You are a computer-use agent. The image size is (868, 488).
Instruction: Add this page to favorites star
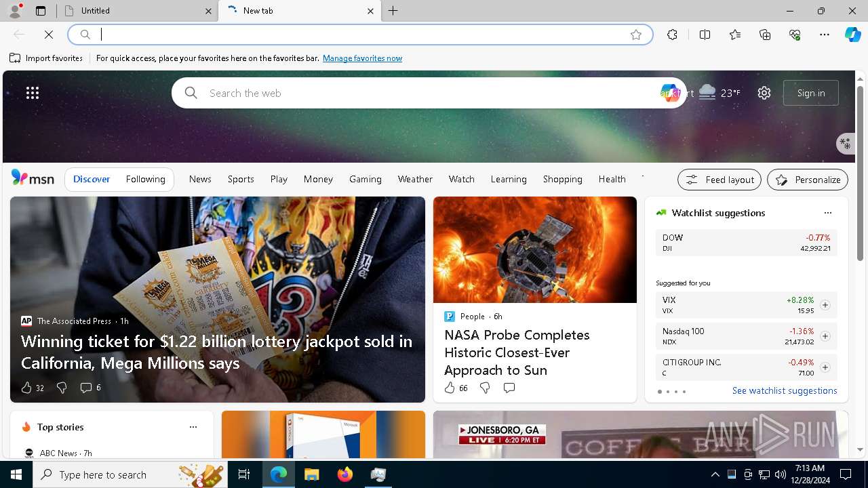coord(636,35)
